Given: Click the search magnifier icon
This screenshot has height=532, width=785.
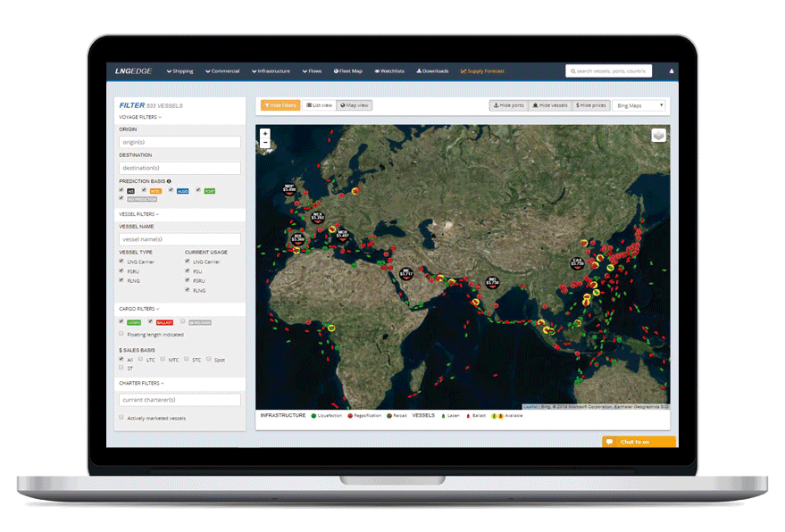Looking at the screenshot, I should coord(572,71).
